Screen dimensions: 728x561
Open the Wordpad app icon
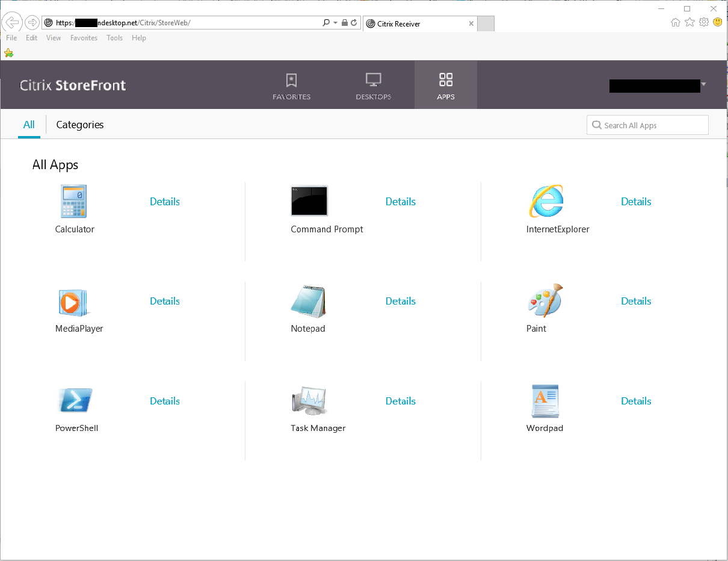545,401
